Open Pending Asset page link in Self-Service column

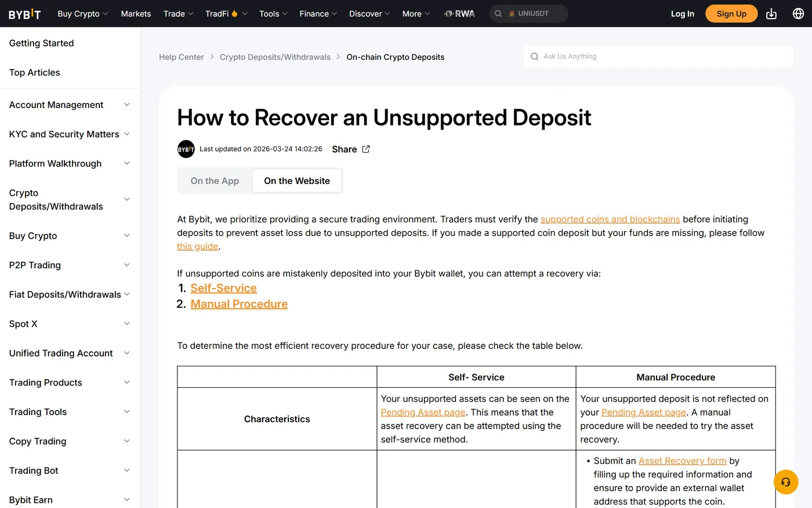coord(423,412)
